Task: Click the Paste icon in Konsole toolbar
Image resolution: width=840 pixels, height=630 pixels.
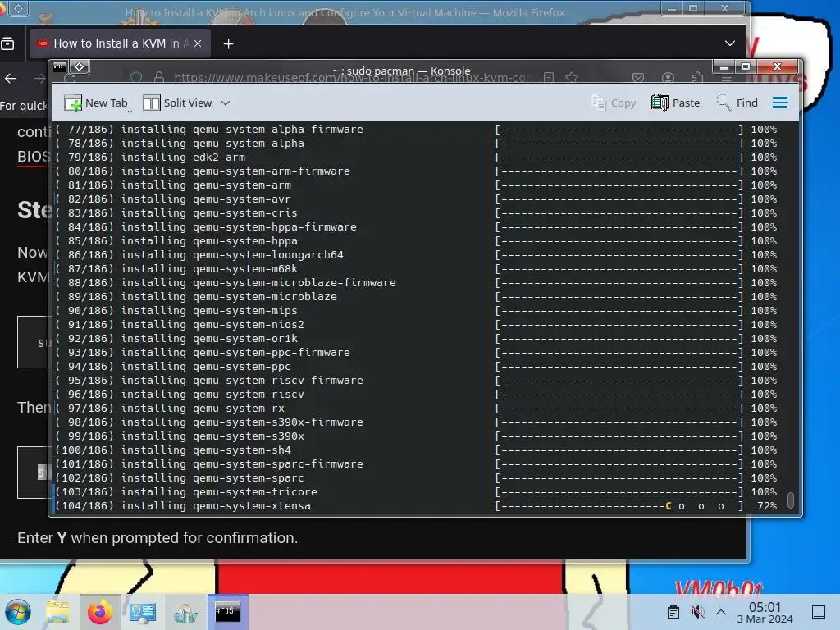Action: click(x=660, y=103)
